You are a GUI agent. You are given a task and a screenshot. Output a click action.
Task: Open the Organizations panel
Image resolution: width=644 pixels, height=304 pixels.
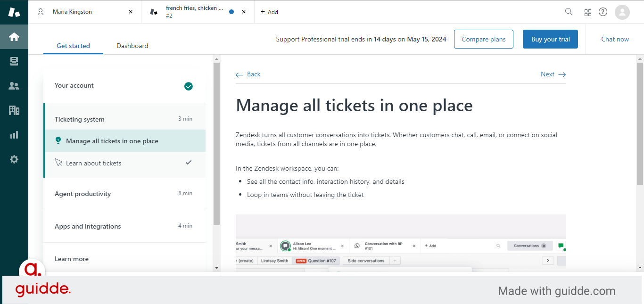[x=14, y=110]
